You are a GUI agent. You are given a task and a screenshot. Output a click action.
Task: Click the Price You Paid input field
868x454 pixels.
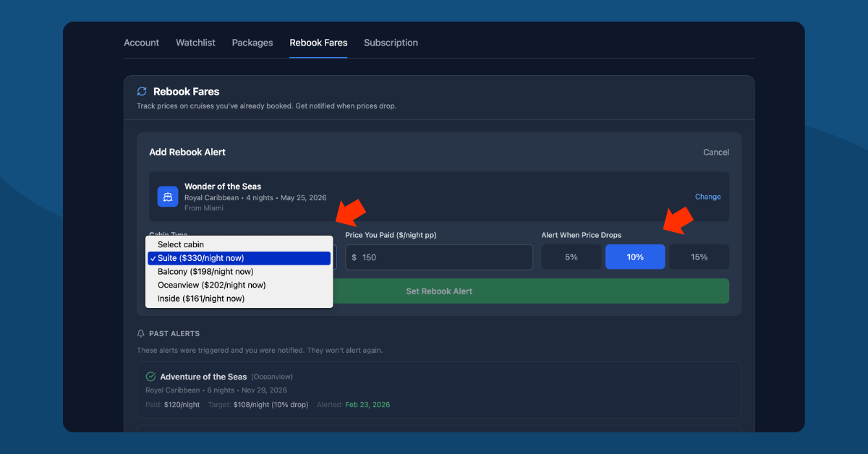click(x=438, y=257)
